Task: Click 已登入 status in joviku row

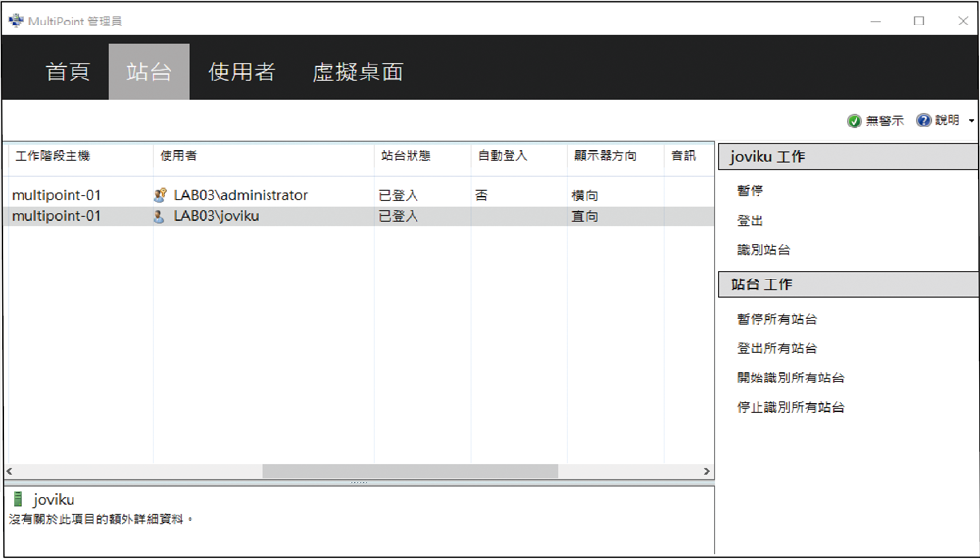Action: pyautogui.click(x=398, y=217)
